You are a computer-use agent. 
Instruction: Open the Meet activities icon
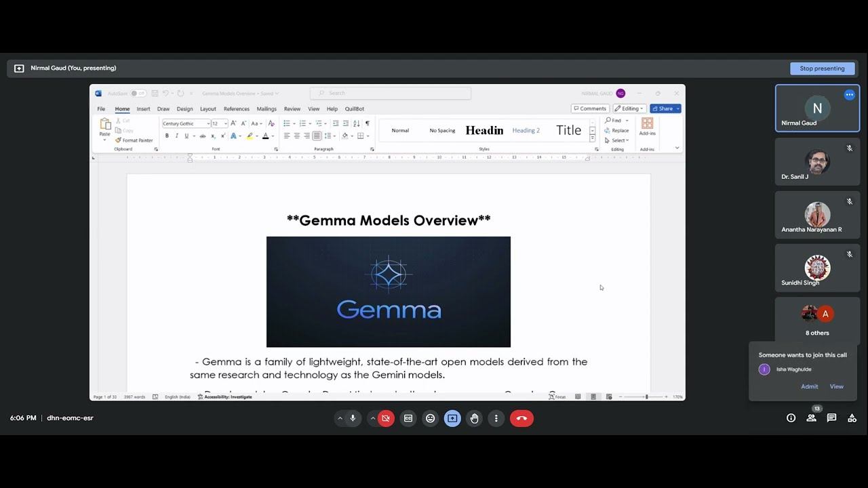(852, 418)
